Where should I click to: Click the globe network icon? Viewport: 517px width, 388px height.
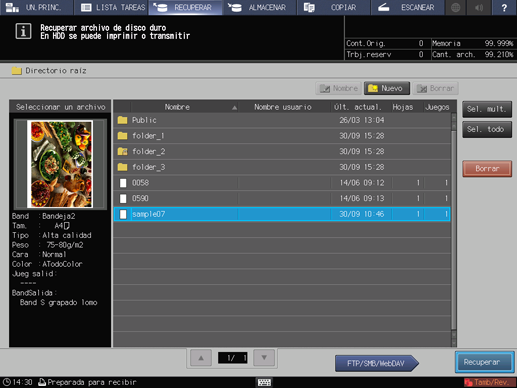[x=456, y=7]
